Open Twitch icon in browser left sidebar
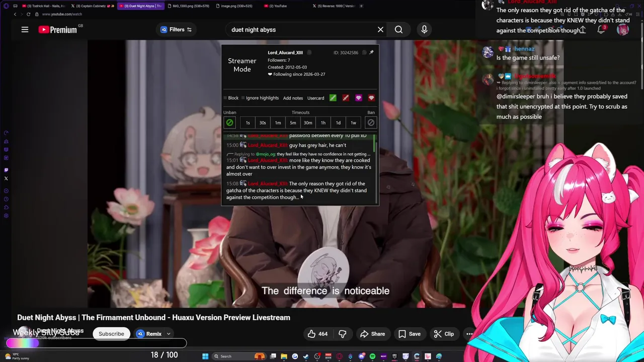This screenshot has width=644, height=362. 6,170
